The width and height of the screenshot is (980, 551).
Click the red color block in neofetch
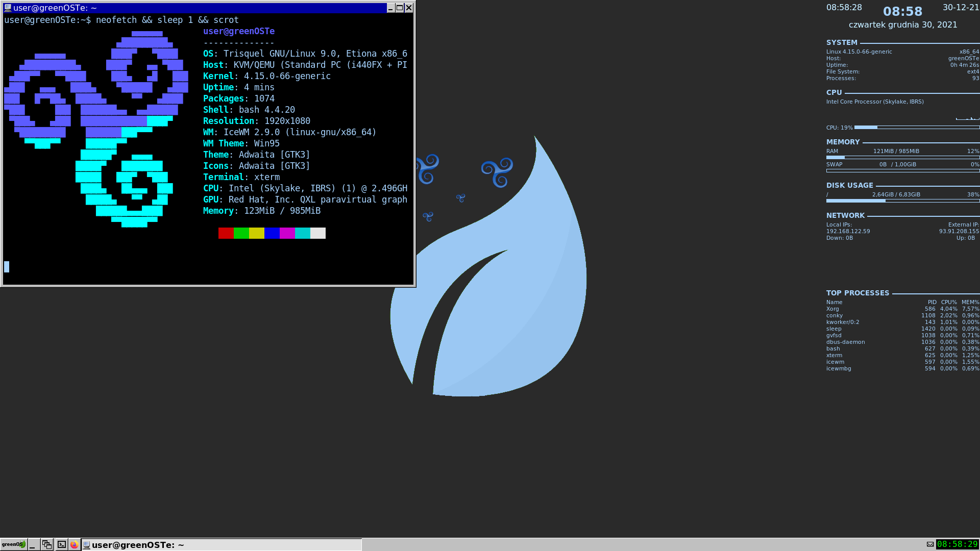pos(226,233)
